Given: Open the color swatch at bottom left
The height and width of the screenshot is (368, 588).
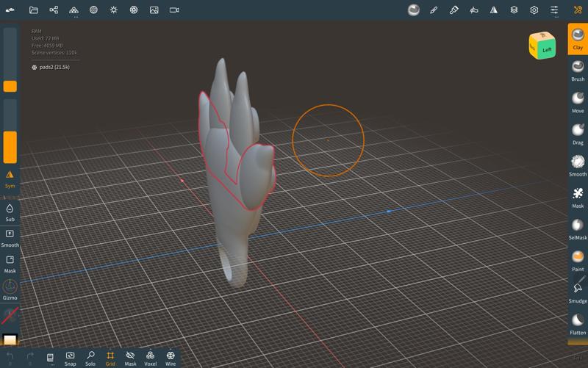Looking at the screenshot, I should [10, 339].
